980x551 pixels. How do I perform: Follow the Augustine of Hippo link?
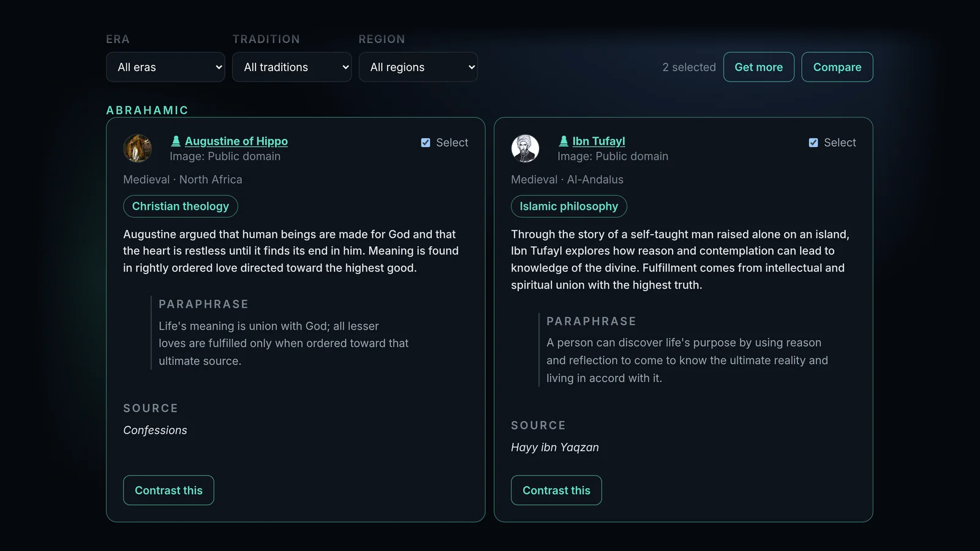coord(236,141)
